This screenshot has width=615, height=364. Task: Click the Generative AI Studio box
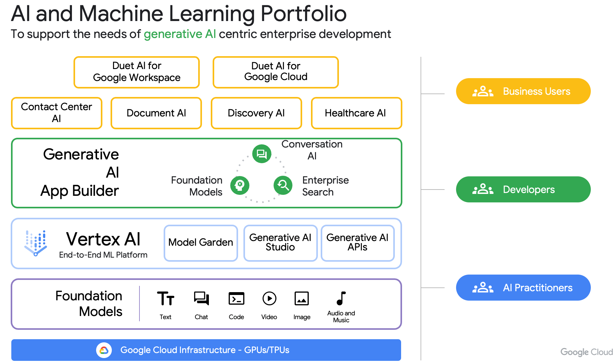pos(280,243)
